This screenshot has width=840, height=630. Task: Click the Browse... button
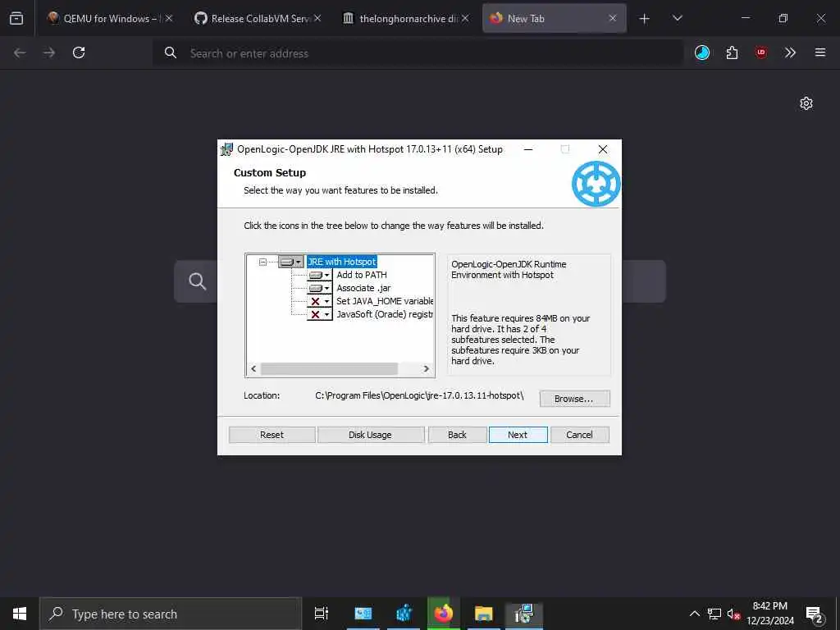574,399
